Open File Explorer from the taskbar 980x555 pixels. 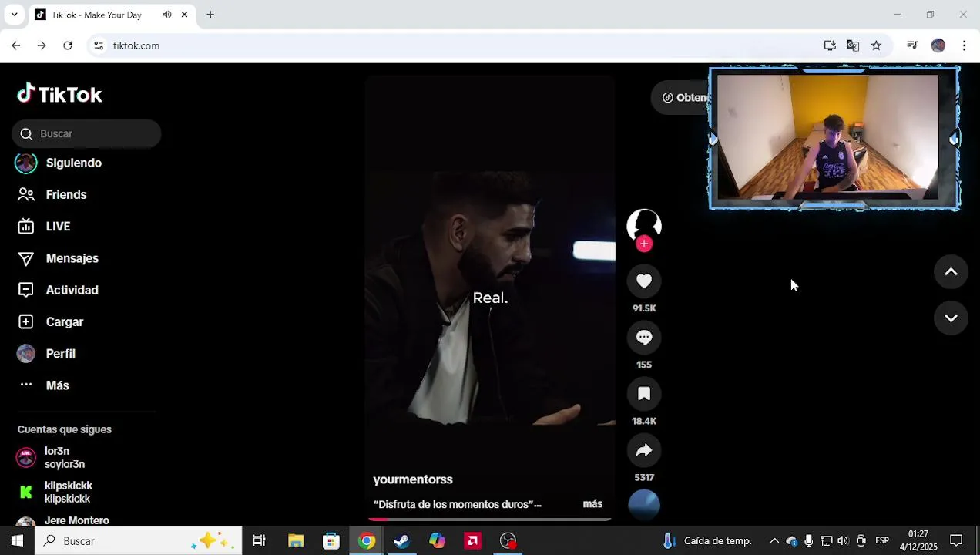pos(296,541)
